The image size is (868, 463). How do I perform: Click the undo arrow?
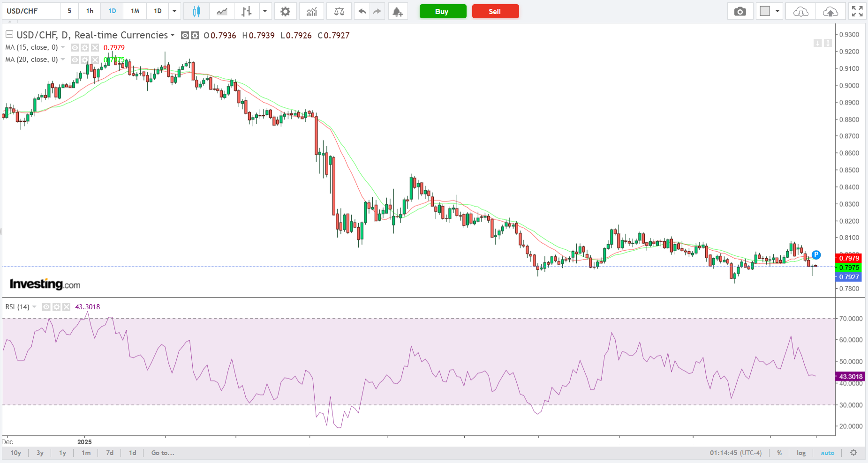tap(362, 11)
